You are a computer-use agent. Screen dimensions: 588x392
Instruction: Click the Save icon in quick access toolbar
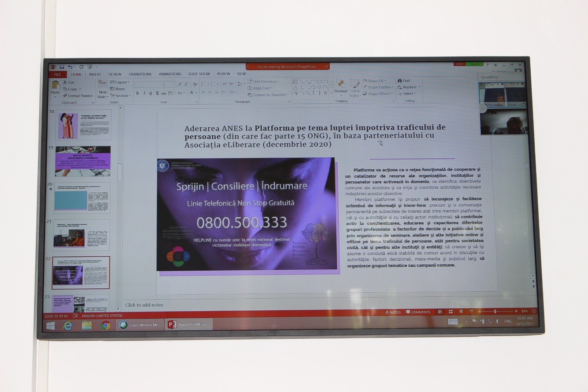tap(62, 67)
